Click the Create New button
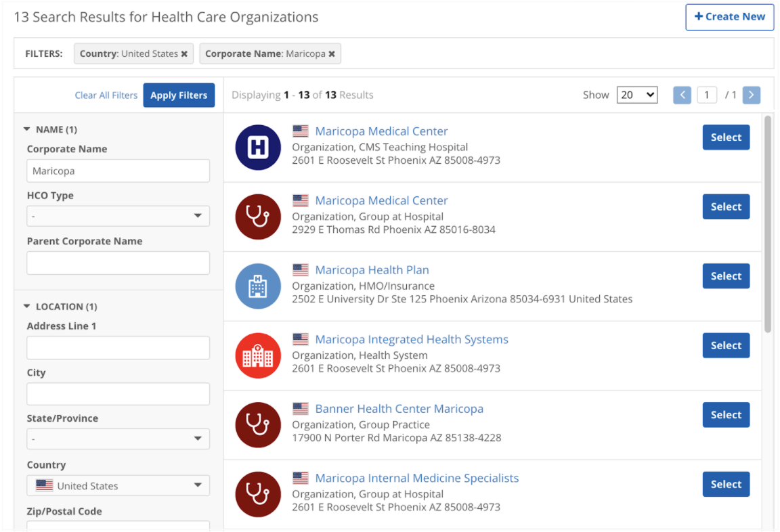The height and width of the screenshot is (532, 780). tap(729, 17)
